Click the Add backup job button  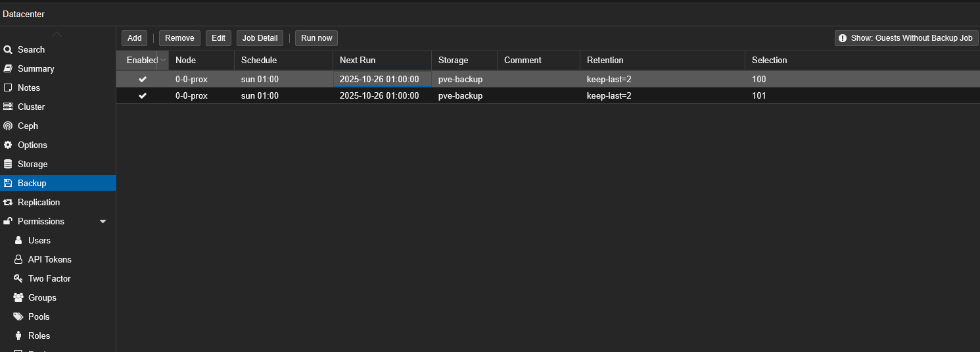[134, 38]
